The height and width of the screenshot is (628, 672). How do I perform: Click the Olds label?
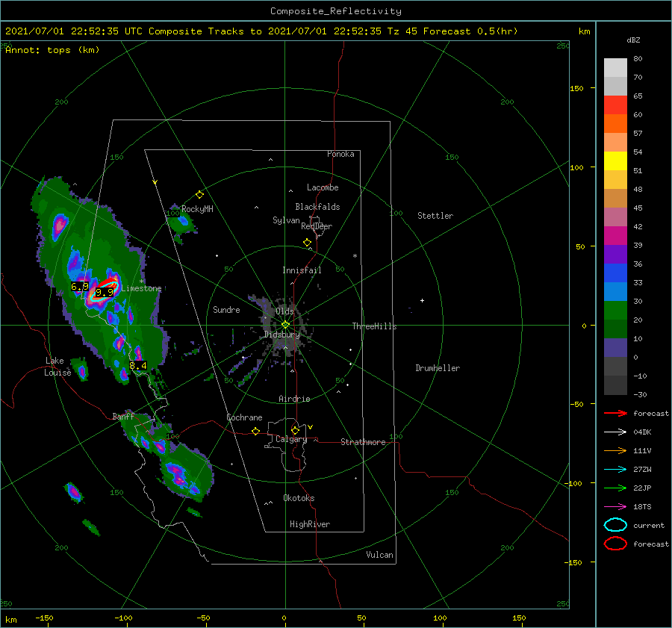tap(284, 311)
